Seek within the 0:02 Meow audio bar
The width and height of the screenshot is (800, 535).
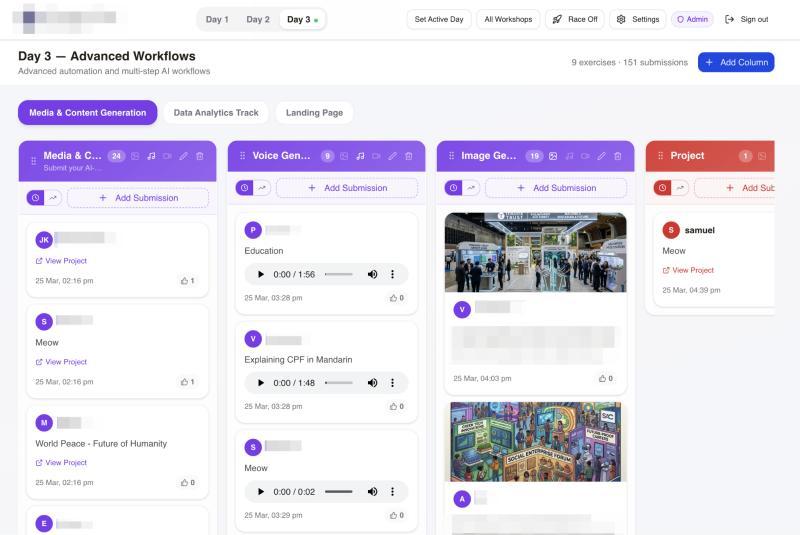pyautogui.click(x=339, y=492)
